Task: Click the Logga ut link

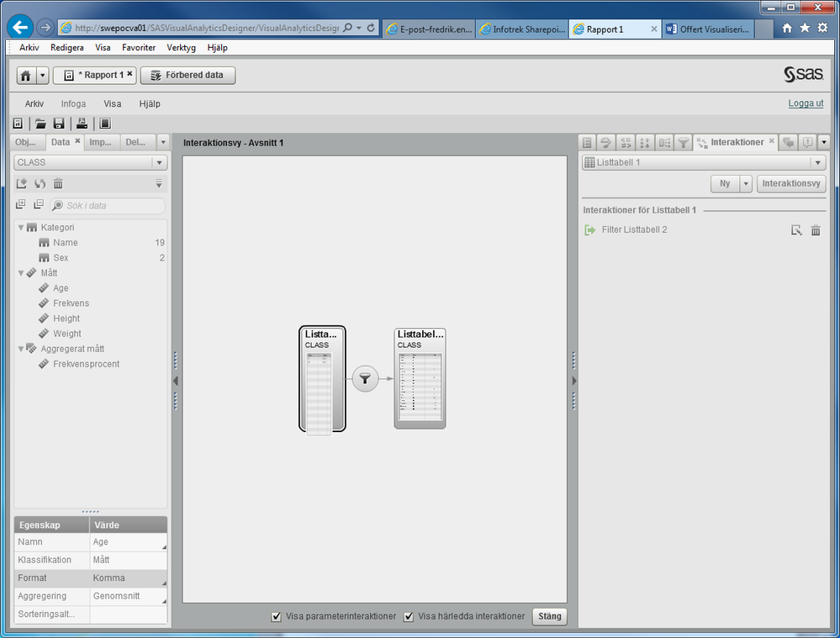Action: tap(806, 103)
